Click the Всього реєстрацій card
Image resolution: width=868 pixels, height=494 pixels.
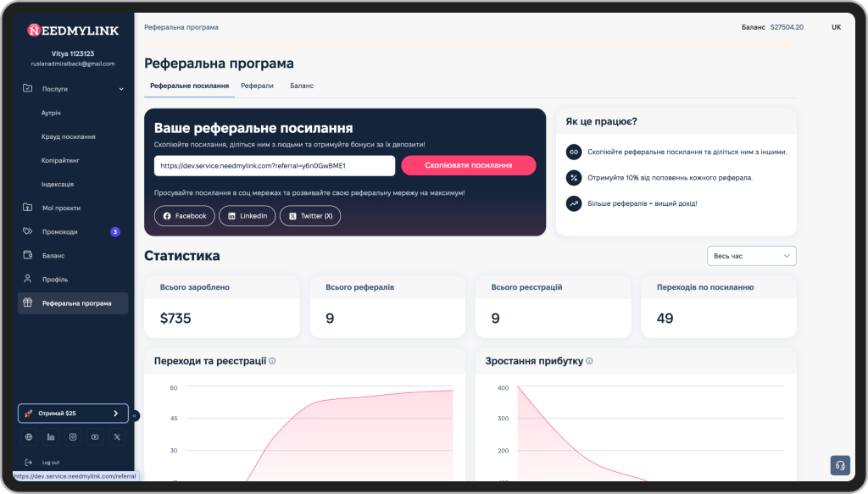553,307
